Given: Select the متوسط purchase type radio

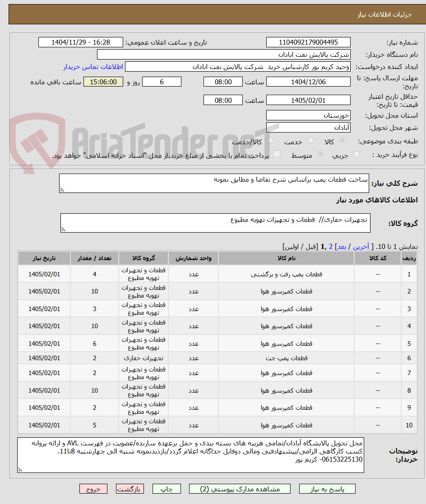Looking at the screenshot, I should coord(320,154).
